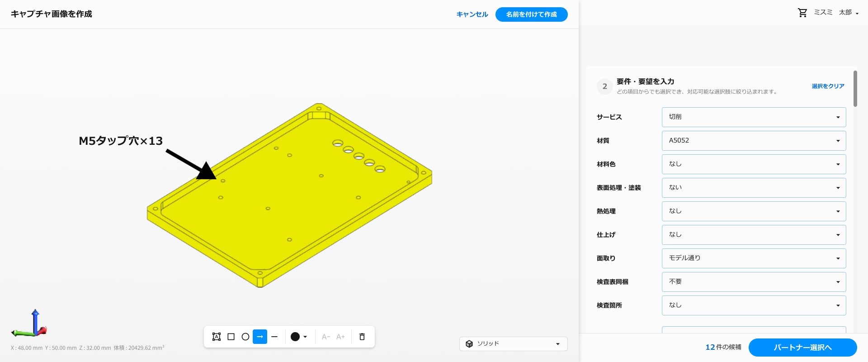868x362 pixels.
Task: Click キャンセル to cancel capture
Action: point(472,14)
